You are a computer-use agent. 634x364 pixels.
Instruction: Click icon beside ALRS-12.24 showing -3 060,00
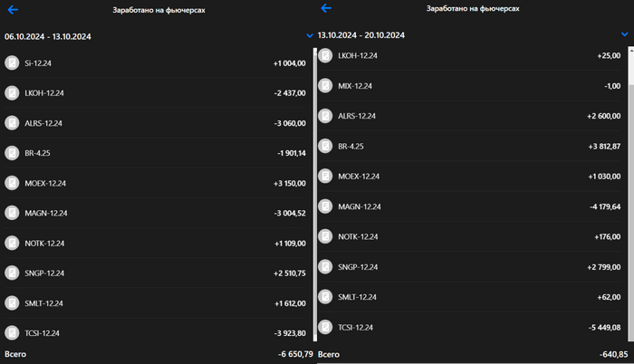pos(12,123)
